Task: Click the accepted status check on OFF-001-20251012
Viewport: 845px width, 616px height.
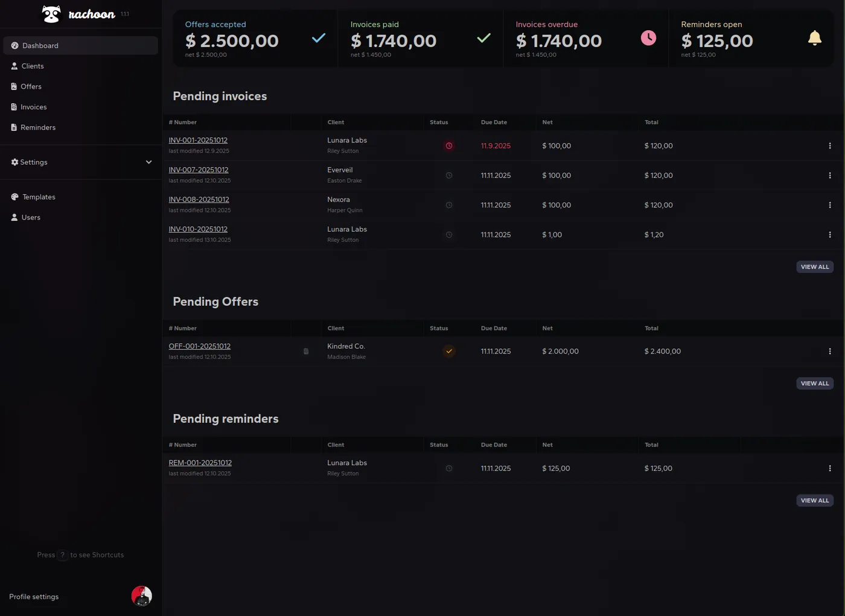Action: (x=448, y=351)
